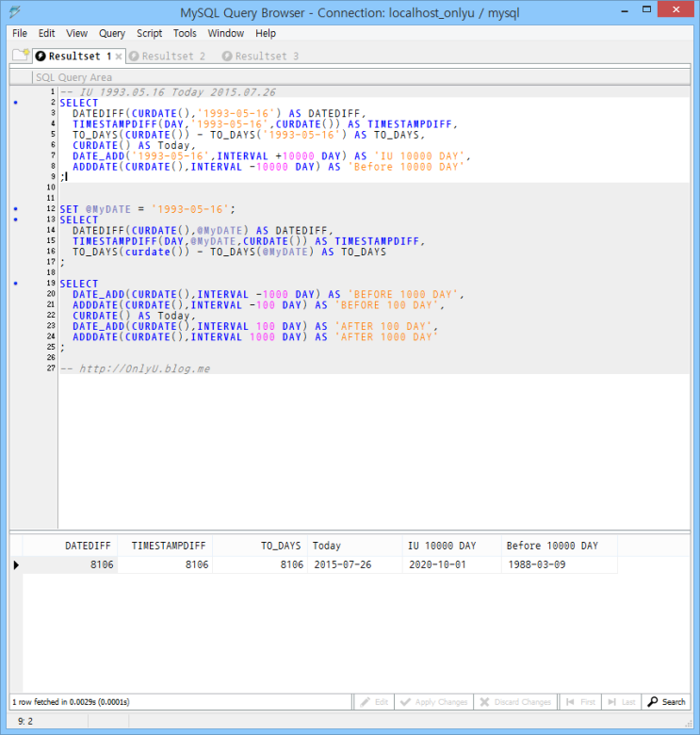Go to the Last row button
700x735 pixels.
click(x=621, y=702)
